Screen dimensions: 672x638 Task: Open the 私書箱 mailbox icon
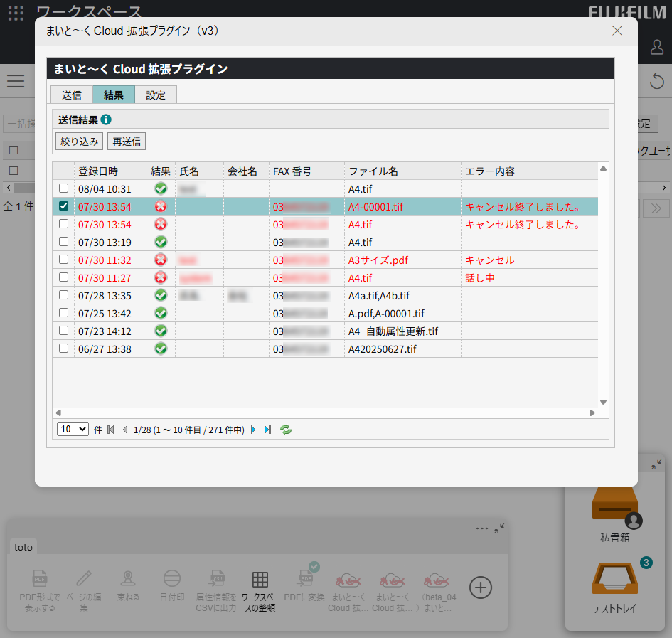pos(614,501)
